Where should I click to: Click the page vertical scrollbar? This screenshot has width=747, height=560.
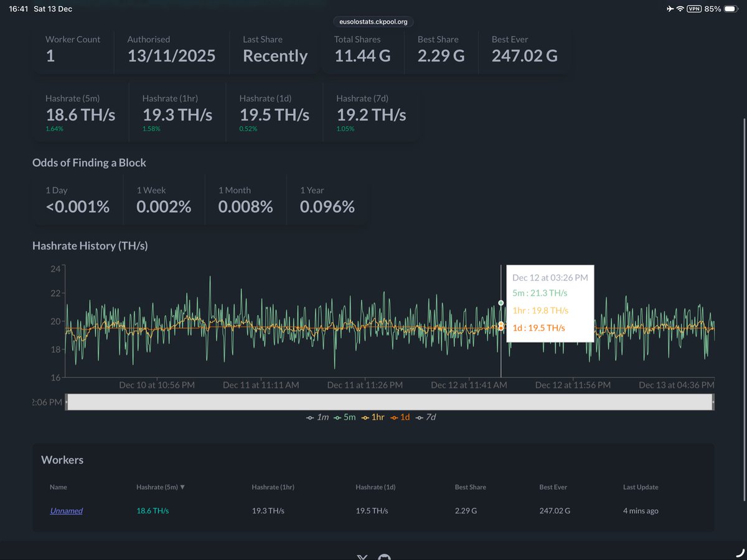coord(745,309)
